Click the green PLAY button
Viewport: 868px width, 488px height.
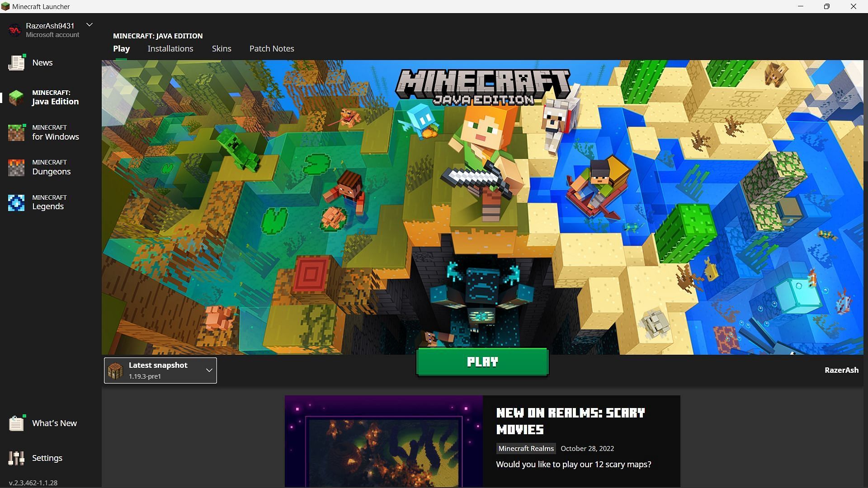[483, 361]
